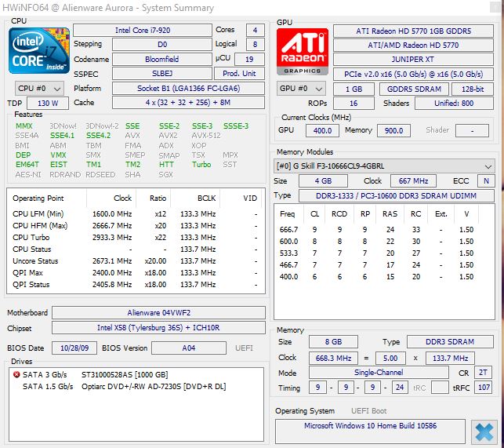Click the CPU Turbo 2933.3 MHz clock value
The width and height of the screenshot is (504, 448).
coord(112,238)
